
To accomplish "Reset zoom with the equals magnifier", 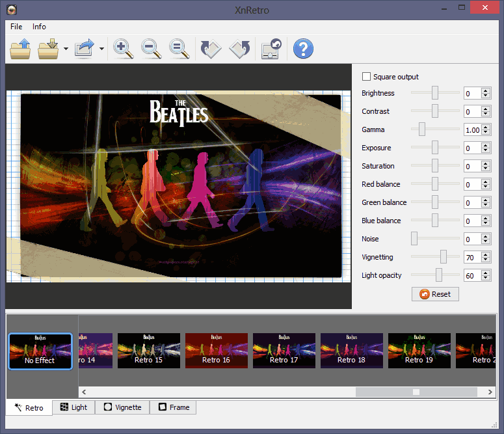I will 179,49.
